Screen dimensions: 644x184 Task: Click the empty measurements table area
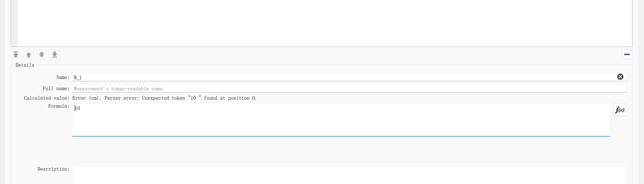pyautogui.click(x=325, y=23)
